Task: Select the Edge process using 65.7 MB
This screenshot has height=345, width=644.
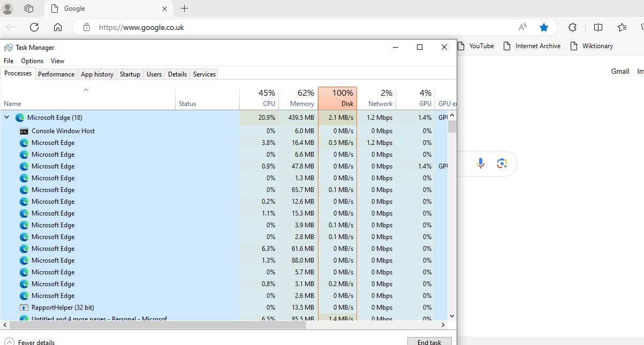Action: click(x=224, y=190)
